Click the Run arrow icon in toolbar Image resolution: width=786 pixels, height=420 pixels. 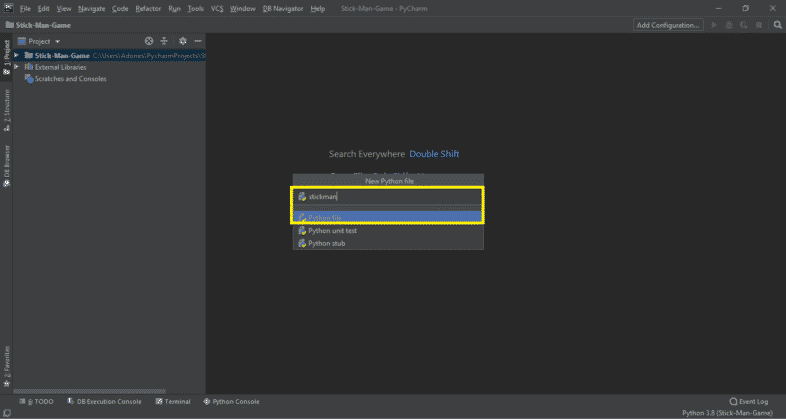coord(714,24)
